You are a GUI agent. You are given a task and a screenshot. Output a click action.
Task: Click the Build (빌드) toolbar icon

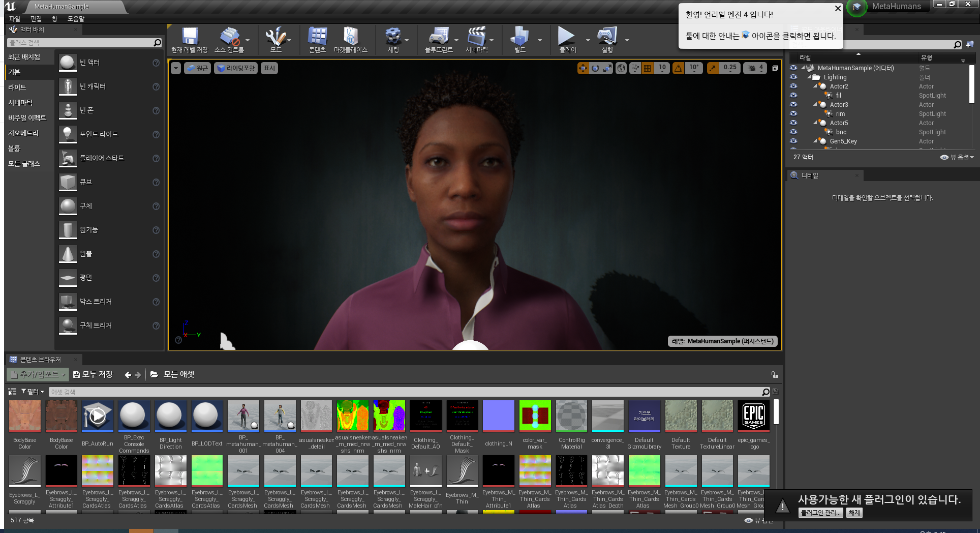[519, 40]
